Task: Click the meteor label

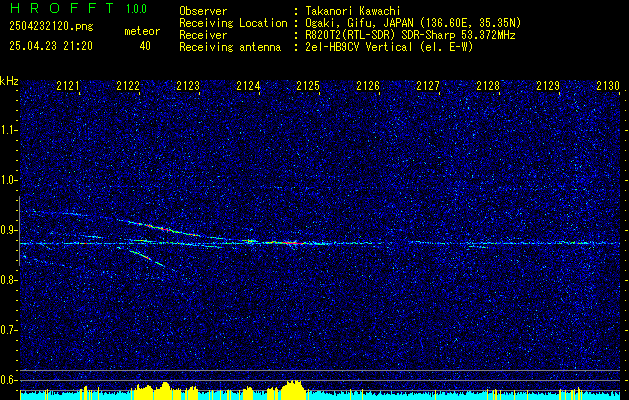Action: coord(142,31)
